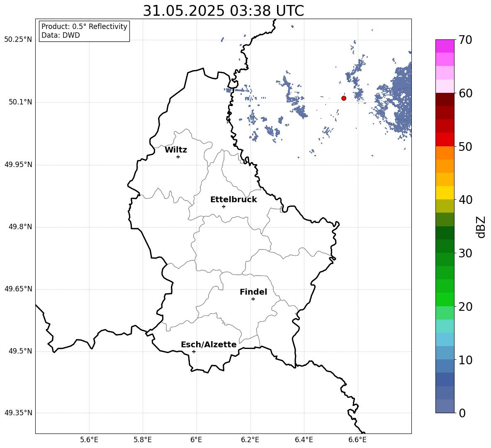Pick the light blue swatch above 10
Screen dimensions: 491x448
pos(445,353)
